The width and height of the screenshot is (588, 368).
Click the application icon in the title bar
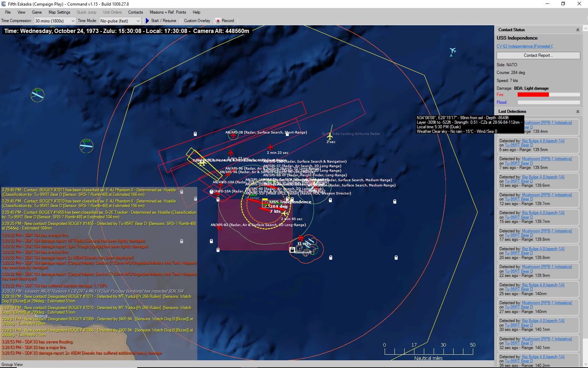click(4, 4)
